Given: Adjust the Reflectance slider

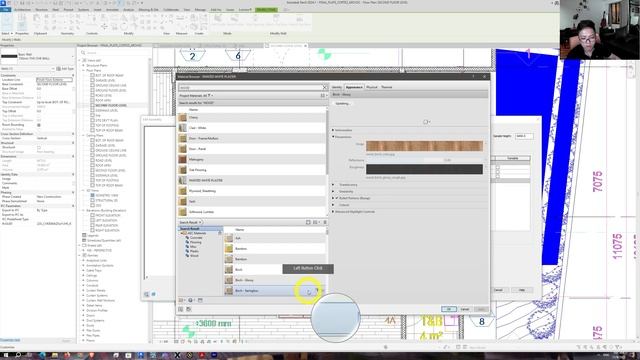Looking at the screenshot, I should click(x=424, y=160).
